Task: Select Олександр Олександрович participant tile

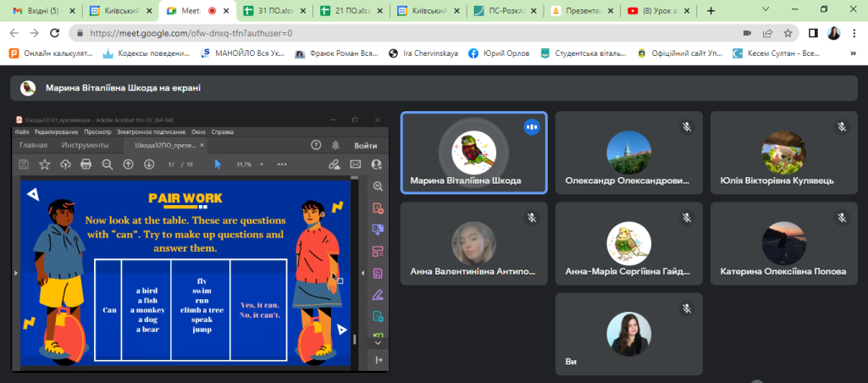Action: [x=628, y=153]
